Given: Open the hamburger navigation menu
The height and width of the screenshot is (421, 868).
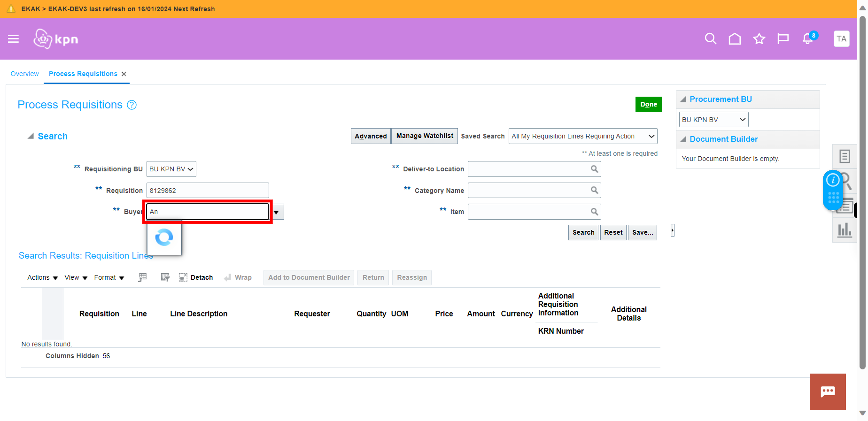Looking at the screenshot, I should pyautogui.click(x=14, y=39).
